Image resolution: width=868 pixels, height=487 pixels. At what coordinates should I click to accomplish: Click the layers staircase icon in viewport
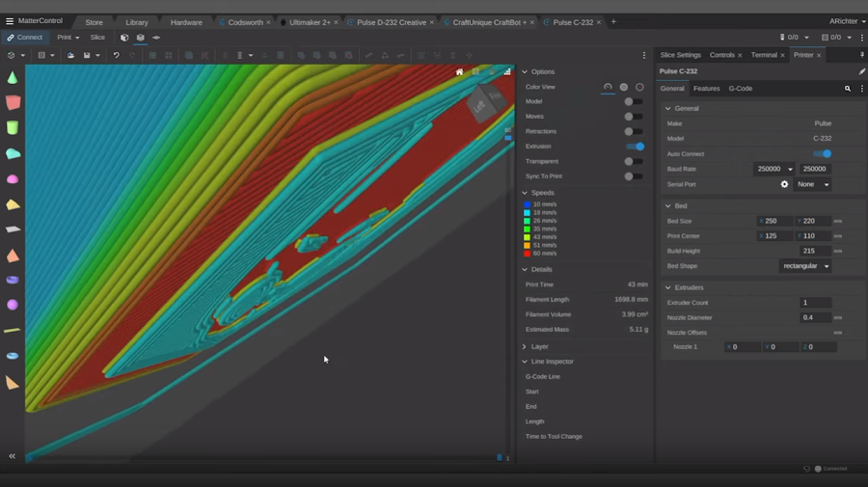(x=507, y=72)
